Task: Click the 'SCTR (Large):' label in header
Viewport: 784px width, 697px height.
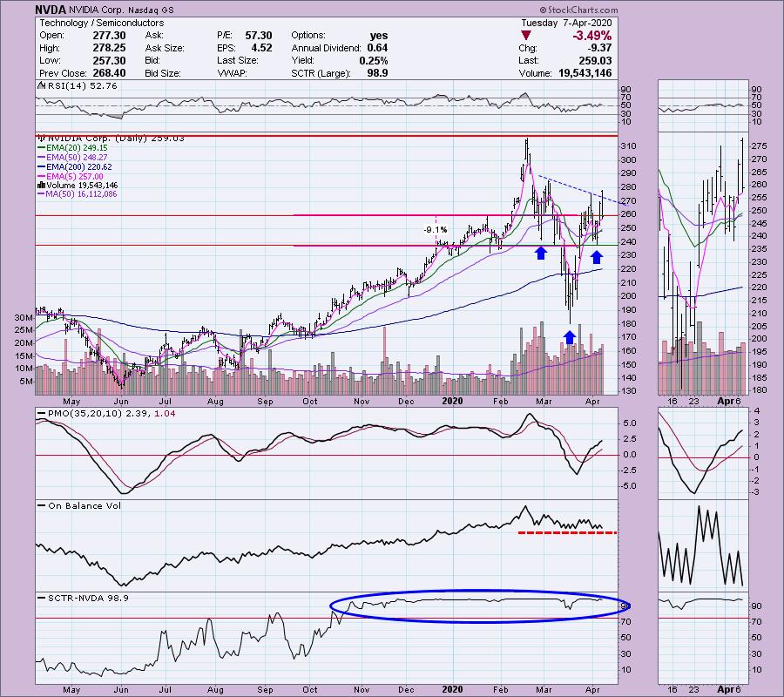Action: 321,73
